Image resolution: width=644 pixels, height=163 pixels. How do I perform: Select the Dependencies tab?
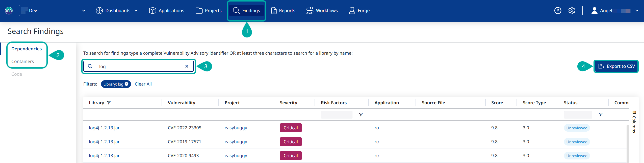click(x=27, y=49)
